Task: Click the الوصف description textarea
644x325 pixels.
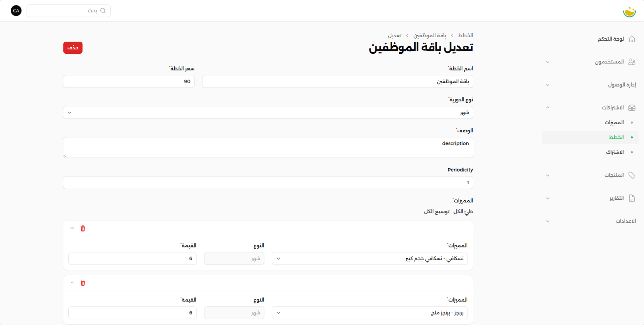Action: pyautogui.click(x=268, y=147)
